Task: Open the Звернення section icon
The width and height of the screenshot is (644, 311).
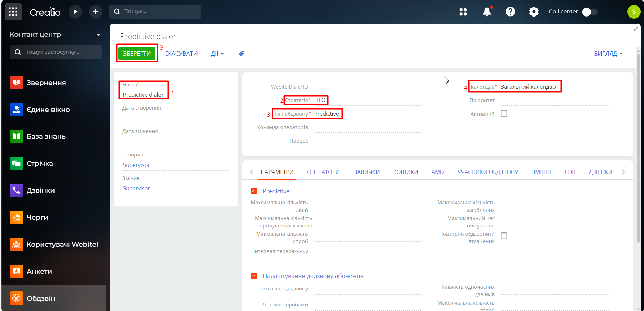Action: [x=16, y=83]
